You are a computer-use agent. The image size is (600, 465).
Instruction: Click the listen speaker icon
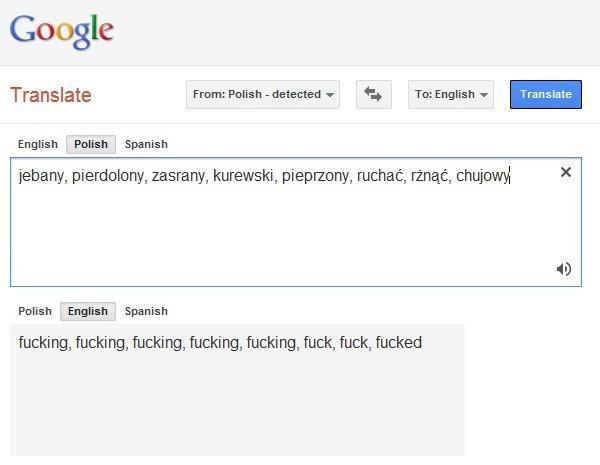tap(564, 268)
